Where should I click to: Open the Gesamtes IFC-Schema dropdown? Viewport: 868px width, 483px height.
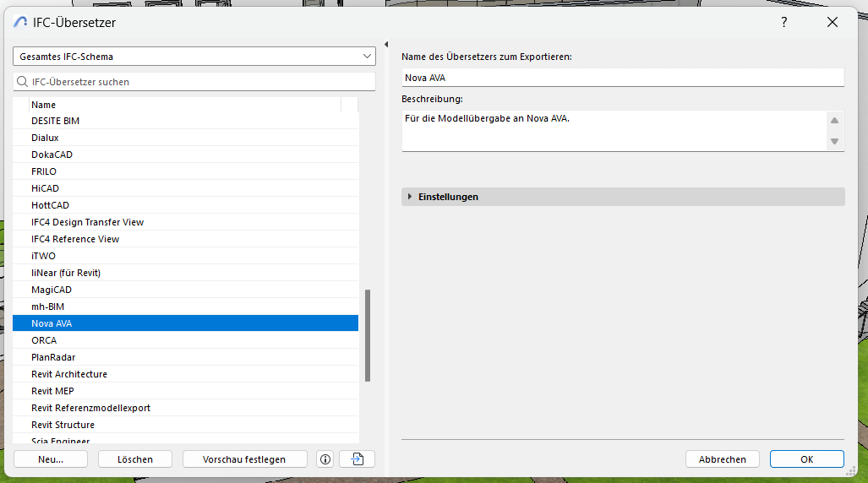(x=194, y=57)
